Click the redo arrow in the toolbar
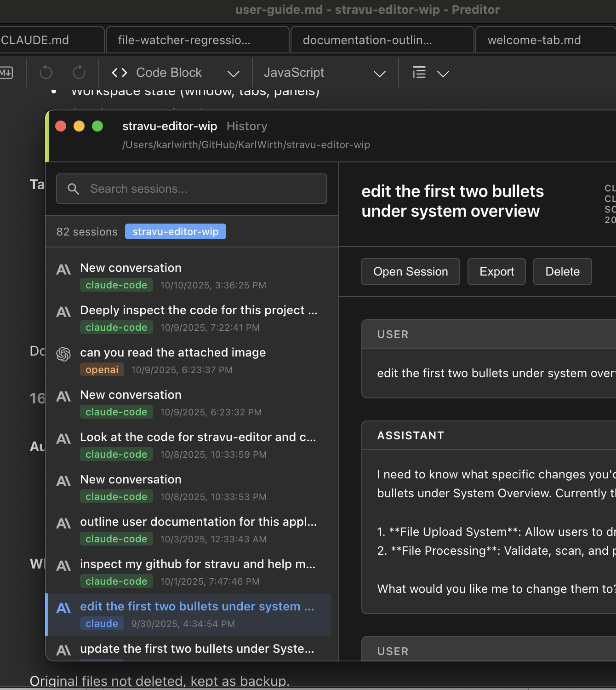The width and height of the screenshot is (616, 690). tap(79, 73)
